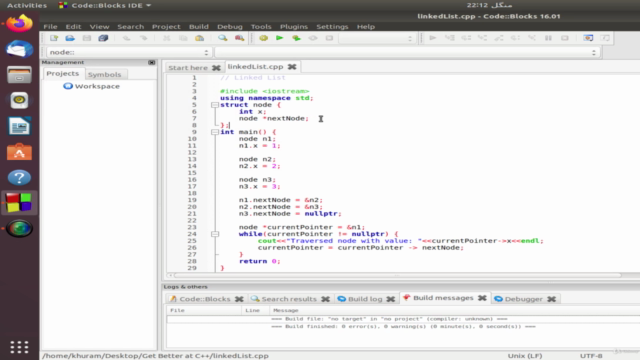This screenshot has height=360, width=640.
Task: Start debugging with Debug/Continue arrow
Action: 433,38
